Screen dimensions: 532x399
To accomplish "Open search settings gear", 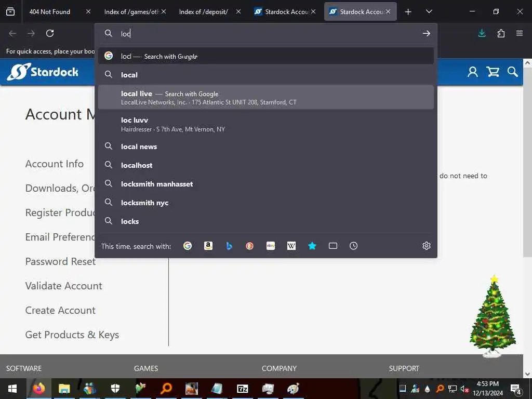I will [427, 246].
